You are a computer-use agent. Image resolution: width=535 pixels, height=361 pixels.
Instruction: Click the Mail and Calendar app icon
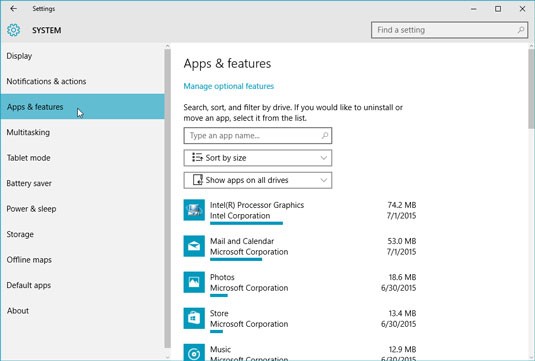click(x=194, y=246)
